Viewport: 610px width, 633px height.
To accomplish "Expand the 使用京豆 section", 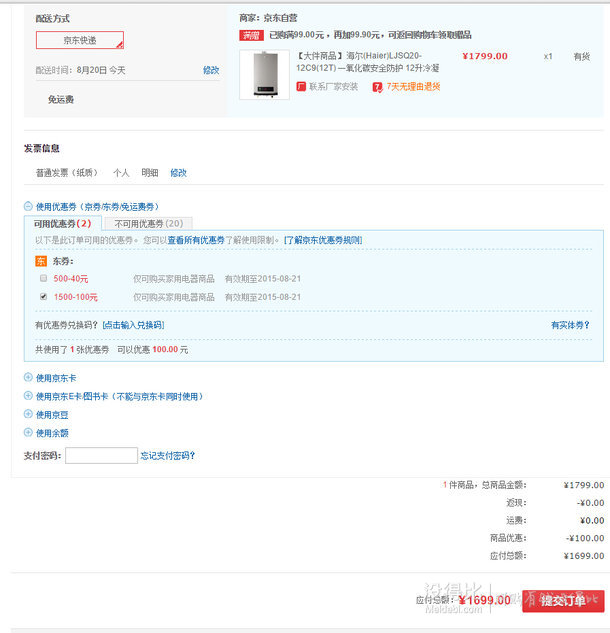I will click(28, 414).
